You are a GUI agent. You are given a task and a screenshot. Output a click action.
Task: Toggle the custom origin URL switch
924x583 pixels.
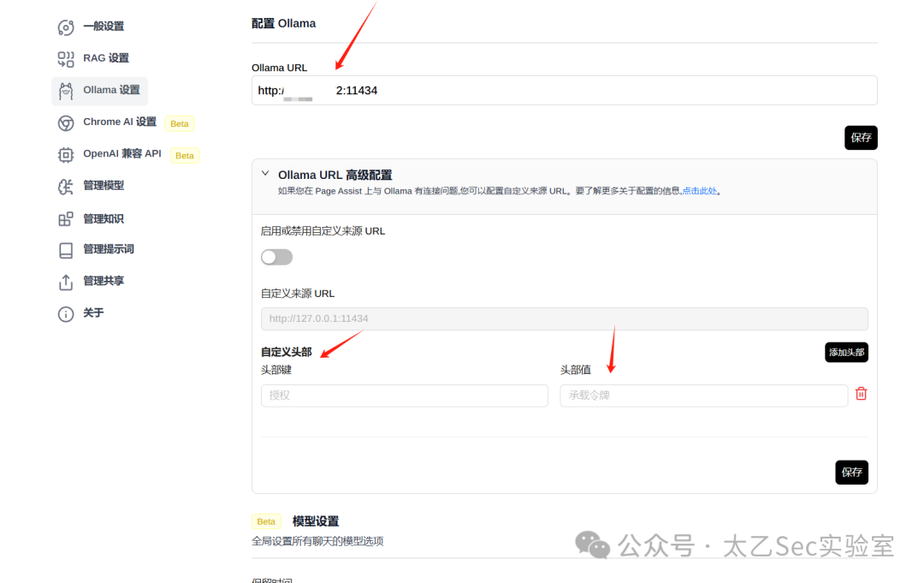tap(276, 257)
